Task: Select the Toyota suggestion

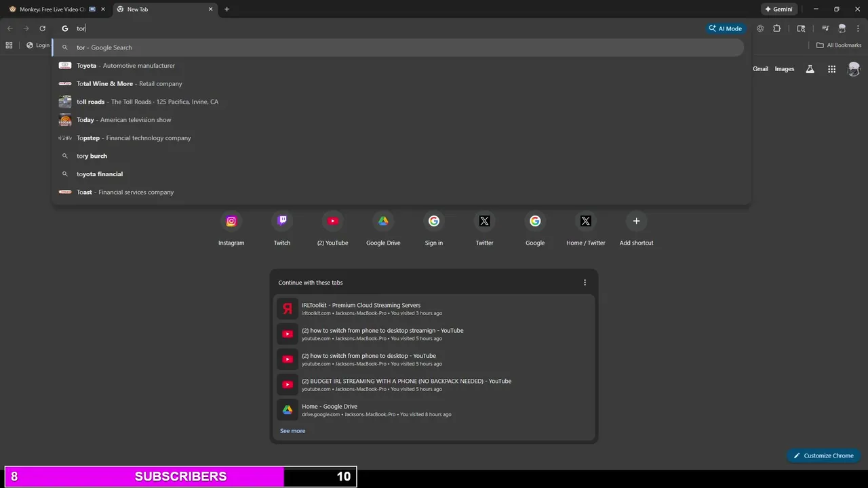Action: 398,66
